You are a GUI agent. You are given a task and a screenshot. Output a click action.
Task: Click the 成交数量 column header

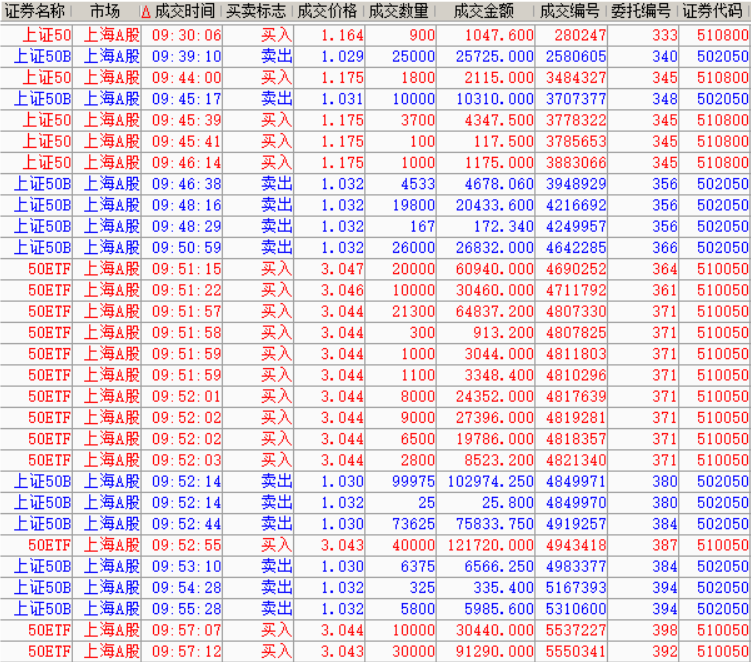(x=398, y=11)
